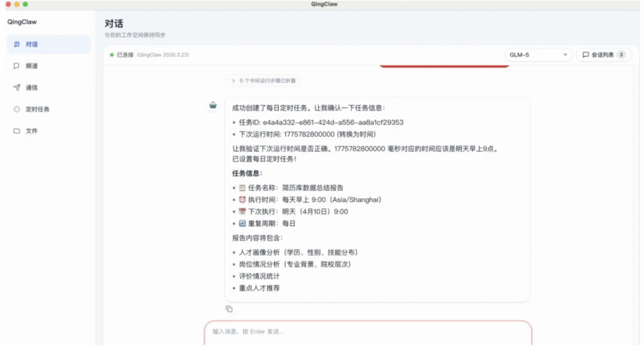The height and width of the screenshot is (347, 644).
Task: Click the 输入消息 message input field
Action: (x=367, y=331)
